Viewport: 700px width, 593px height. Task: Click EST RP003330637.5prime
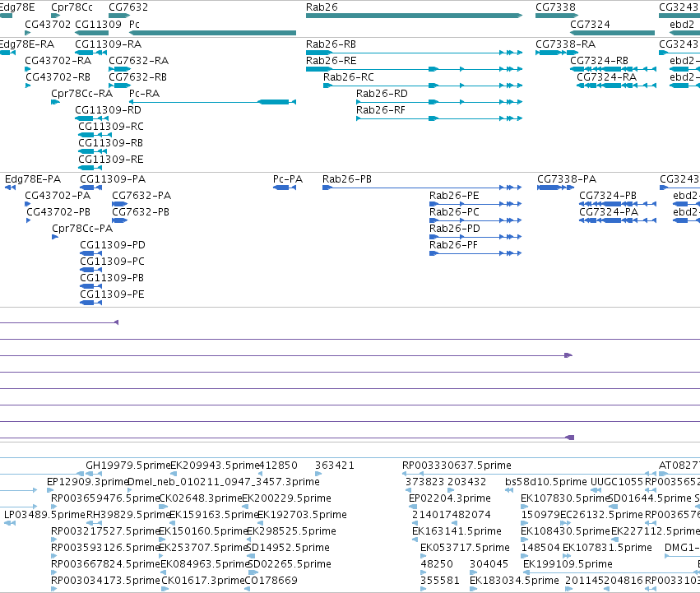pos(457,466)
